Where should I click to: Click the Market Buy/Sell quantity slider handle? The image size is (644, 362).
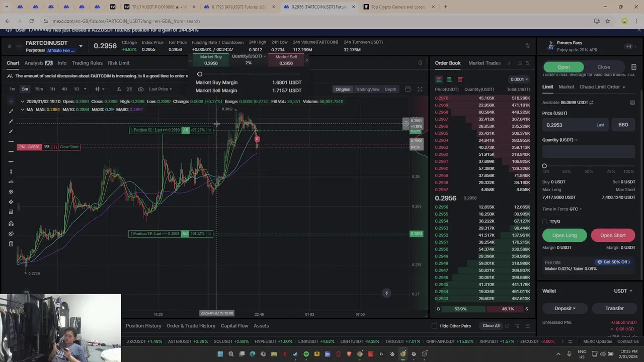(199, 74)
